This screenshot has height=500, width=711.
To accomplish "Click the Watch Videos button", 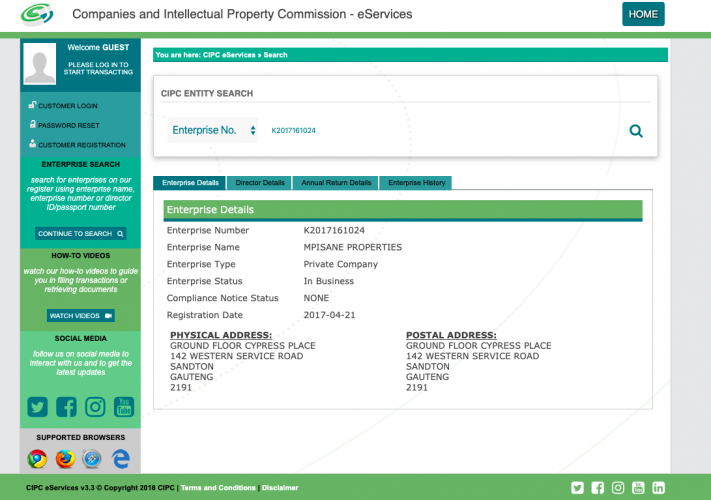I will coord(80,316).
